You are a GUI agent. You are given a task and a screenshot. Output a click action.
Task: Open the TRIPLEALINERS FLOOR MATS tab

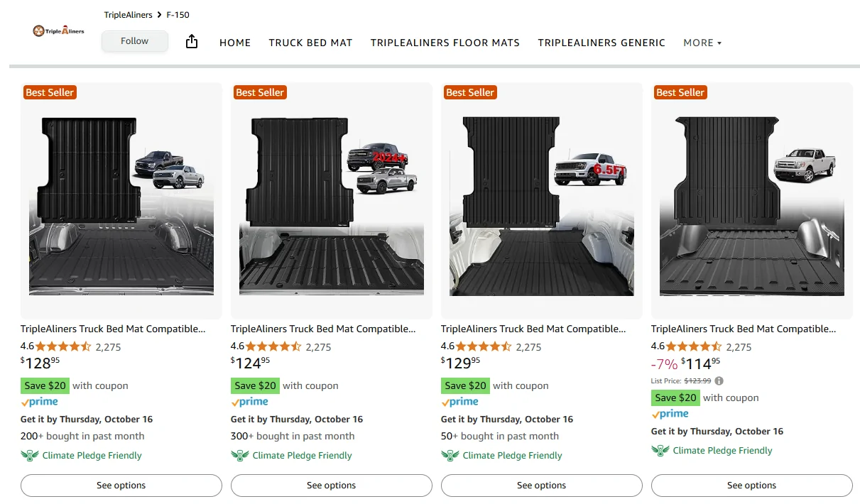pyautogui.click(x=445, y=43)
